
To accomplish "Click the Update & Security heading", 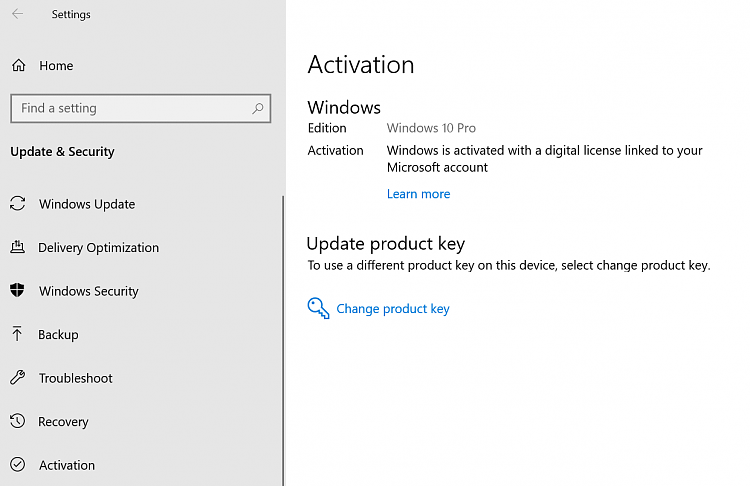I will [63, 152].
